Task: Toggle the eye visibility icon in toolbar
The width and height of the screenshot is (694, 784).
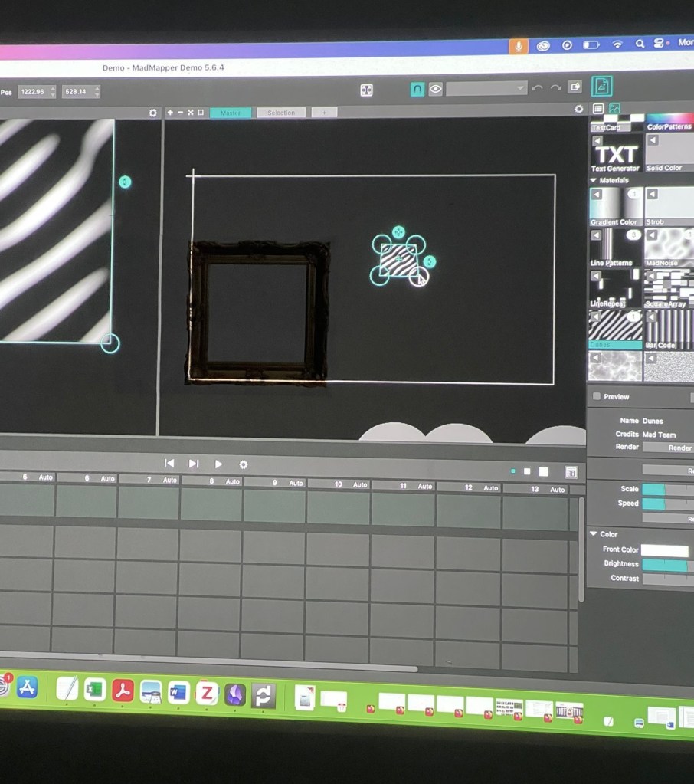Action: pyautogui.click(x=436, y=89)
